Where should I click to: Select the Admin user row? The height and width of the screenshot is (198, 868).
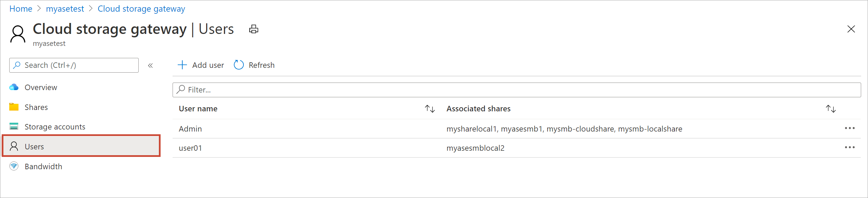(x=190, y=129)
